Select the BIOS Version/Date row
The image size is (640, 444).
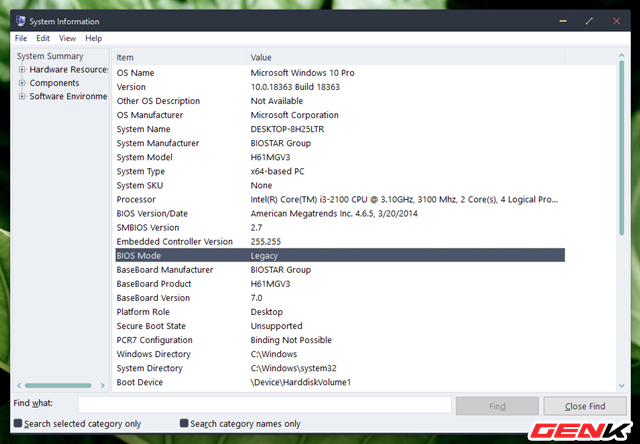click(x=340, y=213)
